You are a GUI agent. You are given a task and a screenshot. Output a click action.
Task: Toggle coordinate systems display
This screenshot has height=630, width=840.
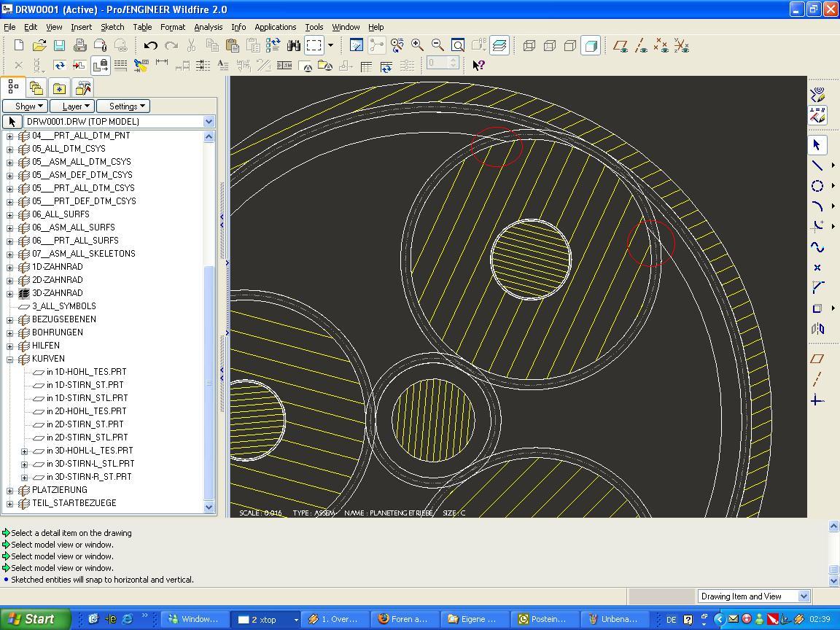click(x=682, y=45)
